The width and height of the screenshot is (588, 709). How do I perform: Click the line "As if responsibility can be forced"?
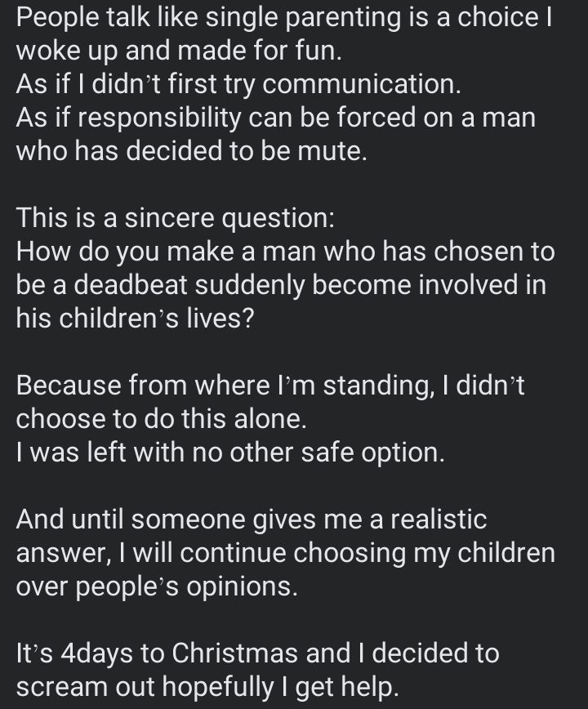[x=275, y=118]
